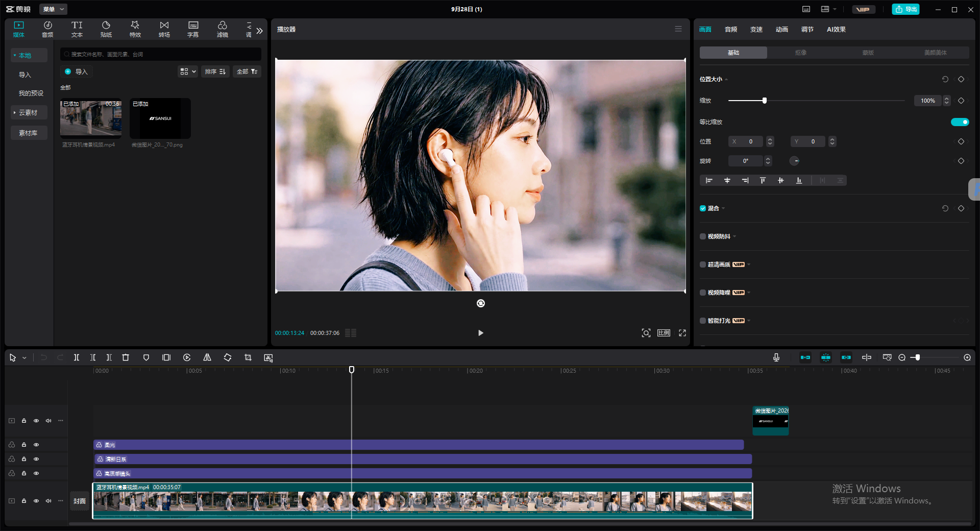Enable the 视频降噪 checkbox
This screenshot has width=980, height=531.
click(703, 293)
